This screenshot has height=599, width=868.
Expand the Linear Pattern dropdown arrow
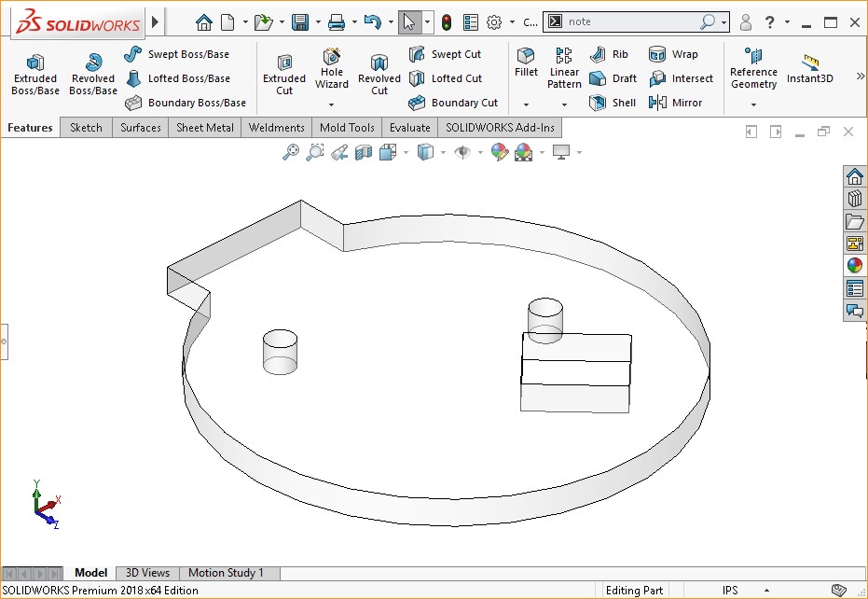click(x=564, y=104)
